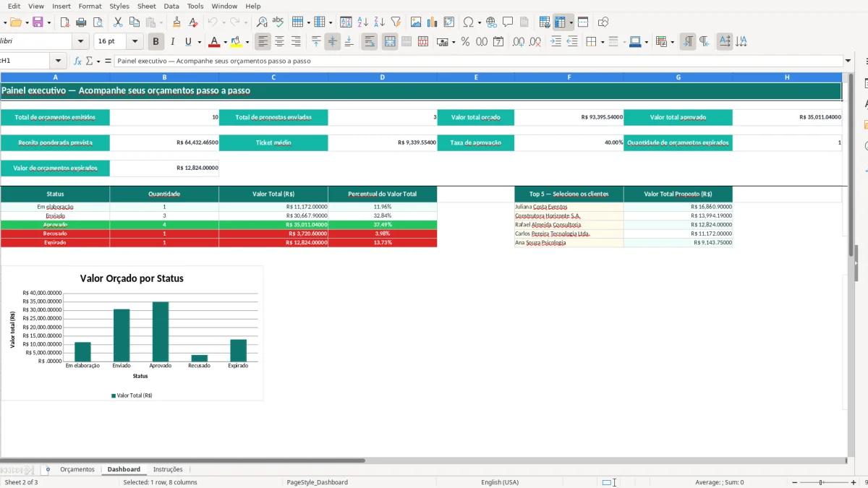Insert a chart
The image size is (868, 488).
pyautogui.click(x=433, y=22)
